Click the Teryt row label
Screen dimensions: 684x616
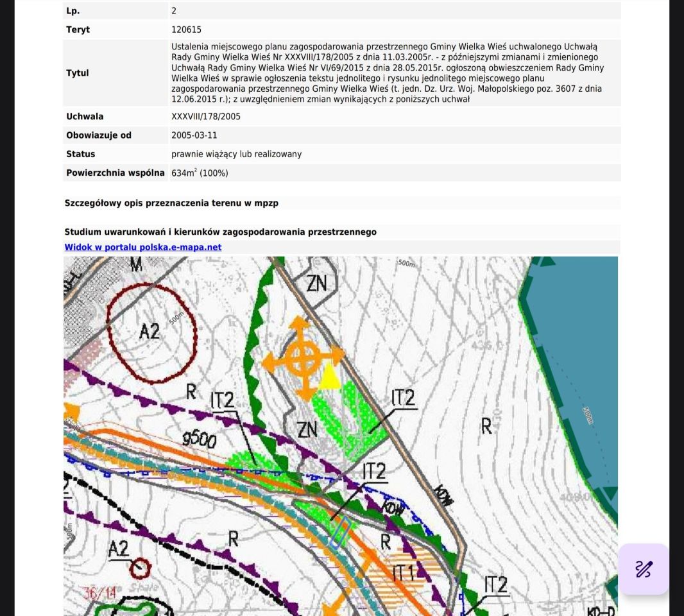(x=78, y=30)
